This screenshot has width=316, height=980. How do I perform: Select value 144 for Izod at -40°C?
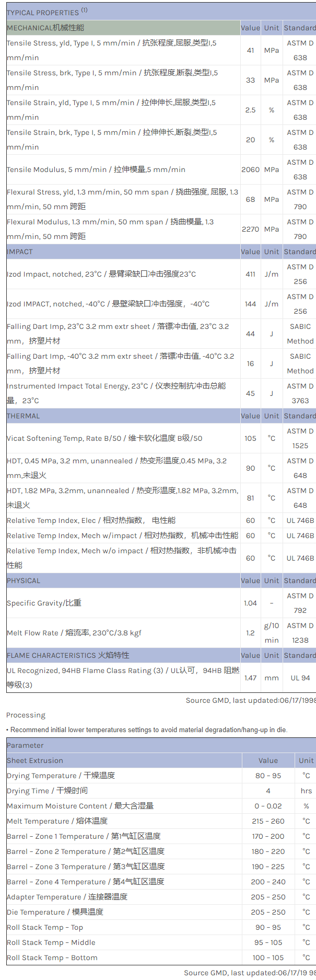250,304
